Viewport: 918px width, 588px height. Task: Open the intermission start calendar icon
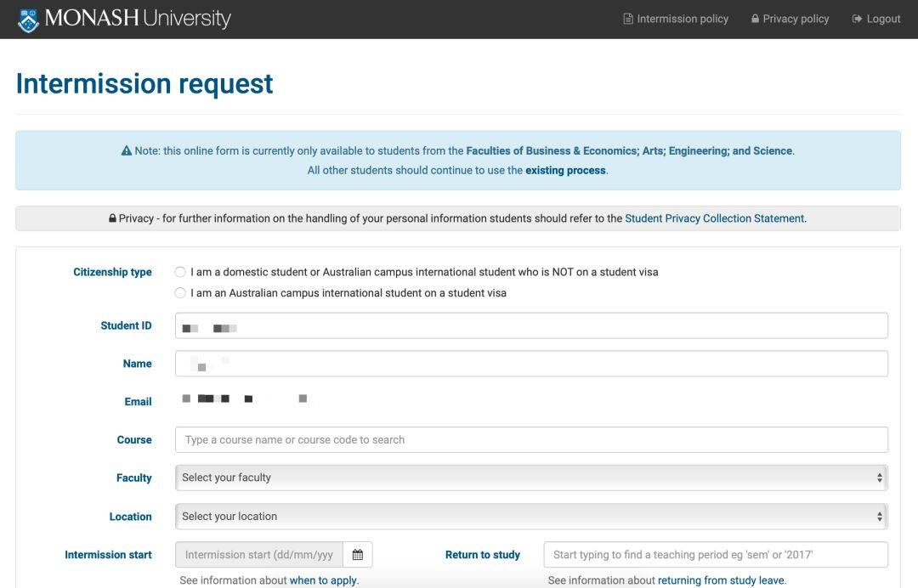click(358, 555)
